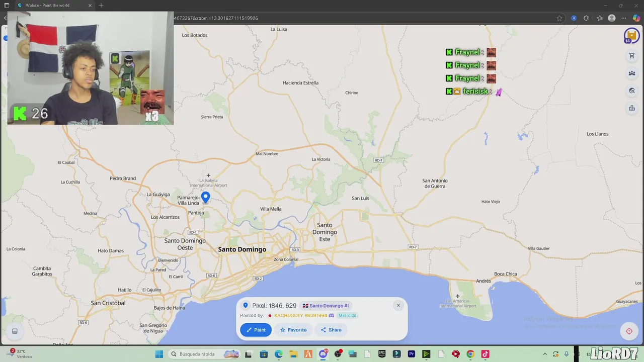Viewport: 644px width, 362px height.
Task: Click the Bajos de Haina map label
Action: pos(169,308)
